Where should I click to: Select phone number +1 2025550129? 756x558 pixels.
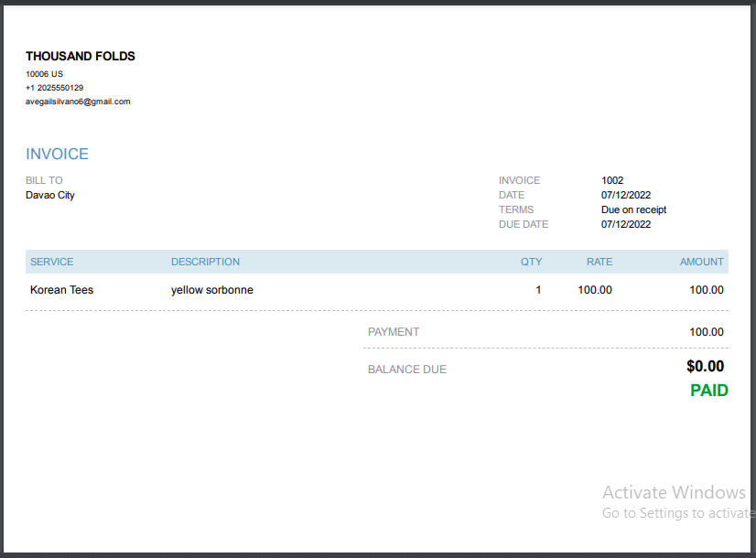click(55, 88)
